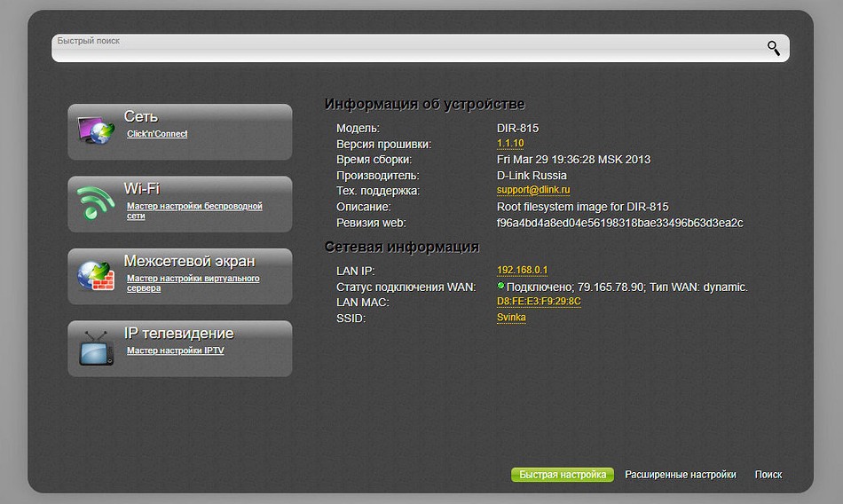Open the Click'n'Connect wizard link
Screen dimensions: 843x504
tap(157, 134)
